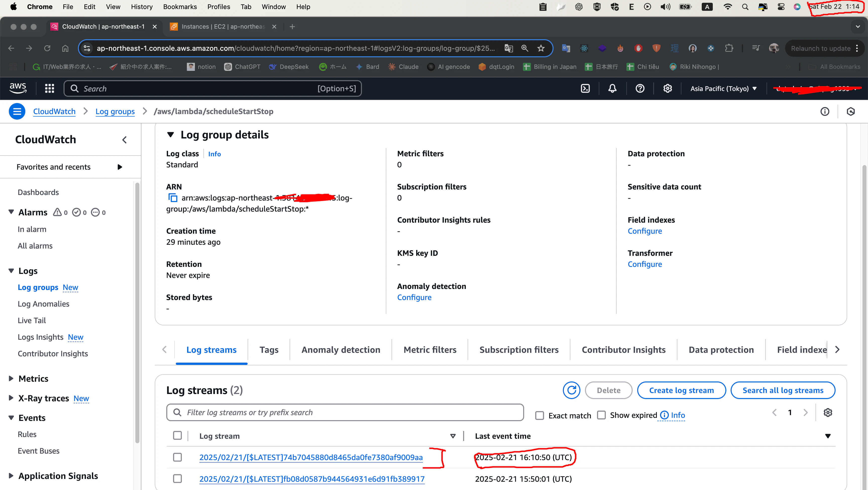This screenshot has width=868, height=490.
Task: Click the AWS search field
Action: coord(213,88)
